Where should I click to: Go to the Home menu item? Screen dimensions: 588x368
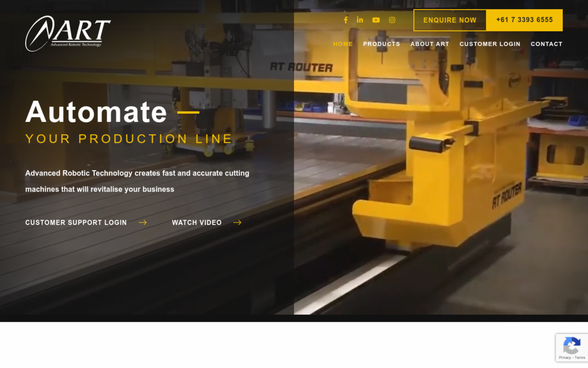[x=343, y=44]
